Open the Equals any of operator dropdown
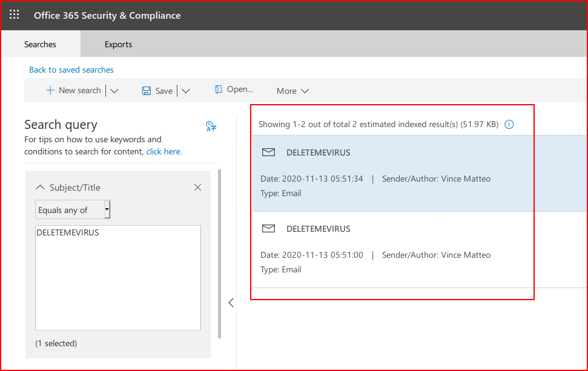588x371 pixels. pyautogui.click(x=73, y=209)
